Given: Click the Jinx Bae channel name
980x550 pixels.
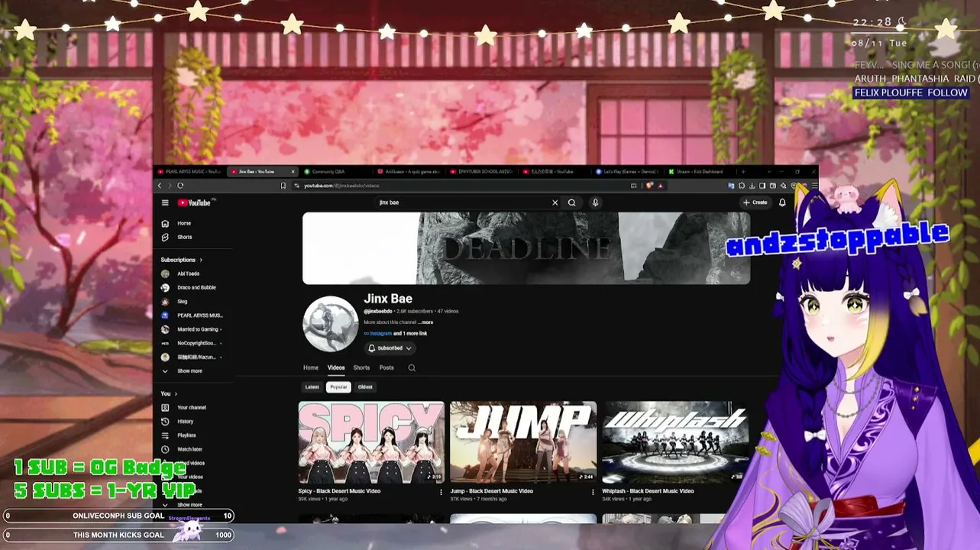Looking at the screenshot, I should [x=388, y=299].
